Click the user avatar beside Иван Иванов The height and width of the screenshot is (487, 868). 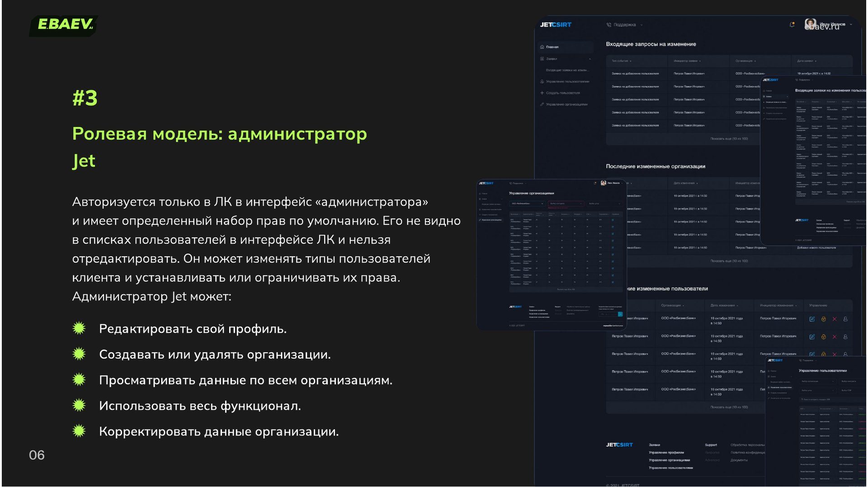810,24
